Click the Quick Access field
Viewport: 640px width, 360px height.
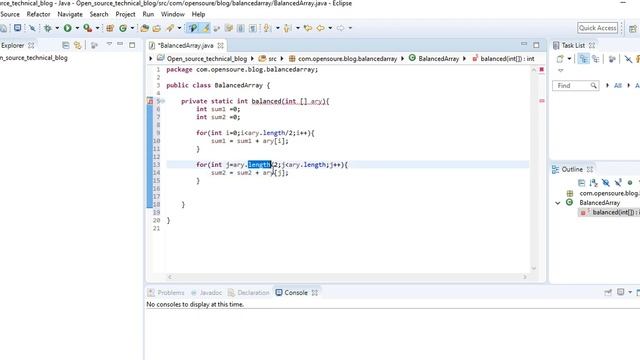pyautogui.click(x=598, y=28)
